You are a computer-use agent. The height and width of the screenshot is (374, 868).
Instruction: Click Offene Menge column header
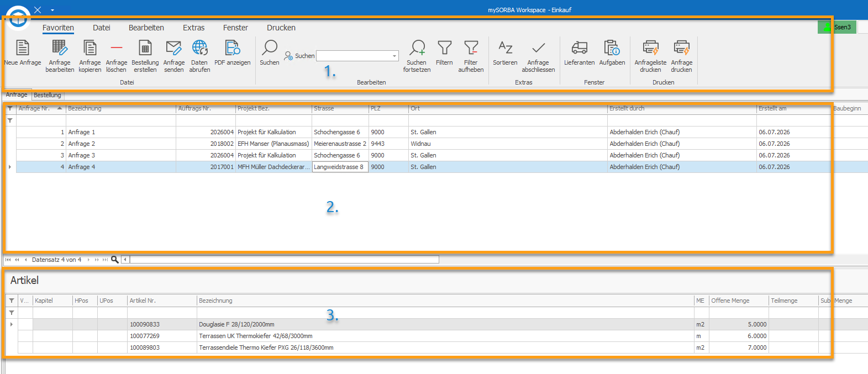point(739,301)
